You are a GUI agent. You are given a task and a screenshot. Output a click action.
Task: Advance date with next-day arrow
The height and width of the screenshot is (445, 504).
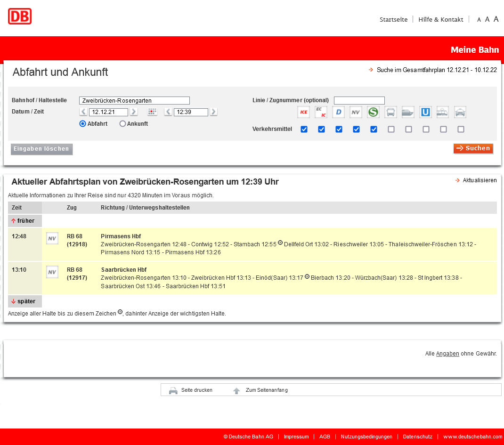[x=134, y=112]
